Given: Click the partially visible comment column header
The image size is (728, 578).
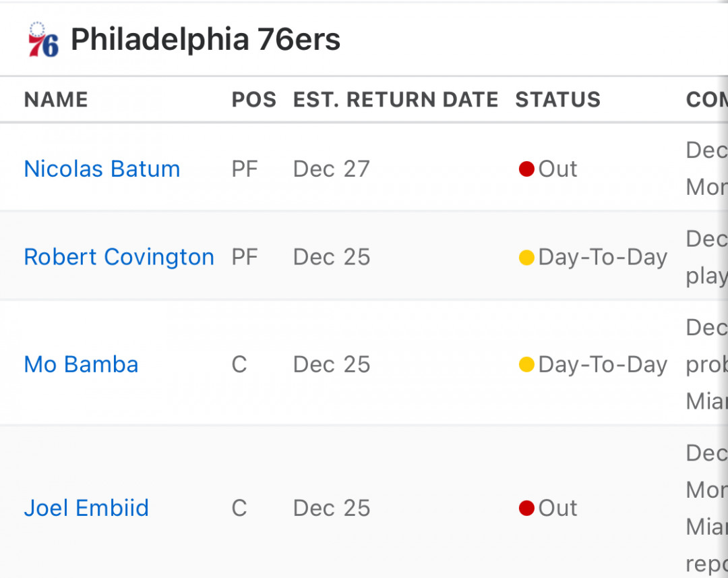Looking at the screenshot, I should (x=706, y=99).
